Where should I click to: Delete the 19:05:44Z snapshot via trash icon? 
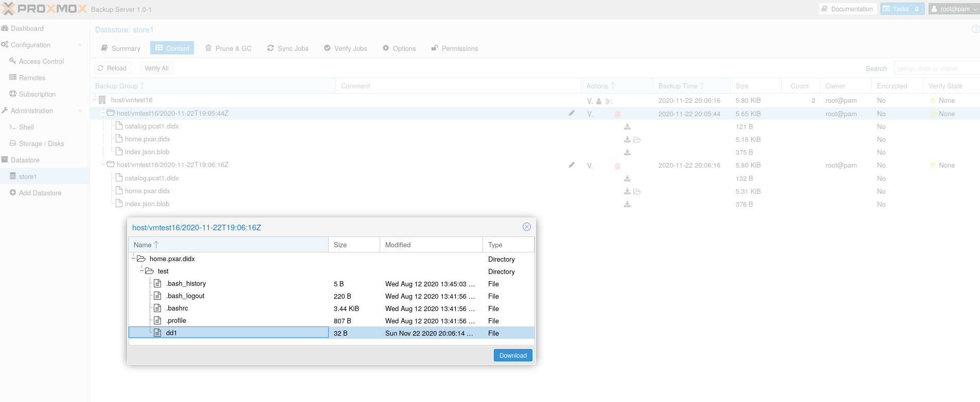point(617,114)
